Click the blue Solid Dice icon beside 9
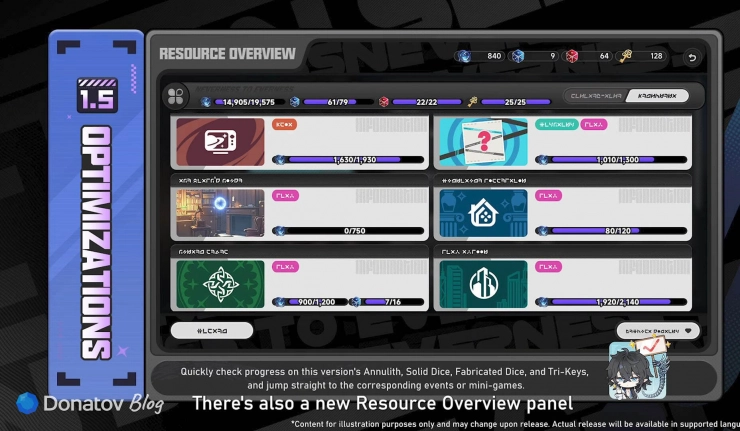The image size is (740, 431). (518, 56)
